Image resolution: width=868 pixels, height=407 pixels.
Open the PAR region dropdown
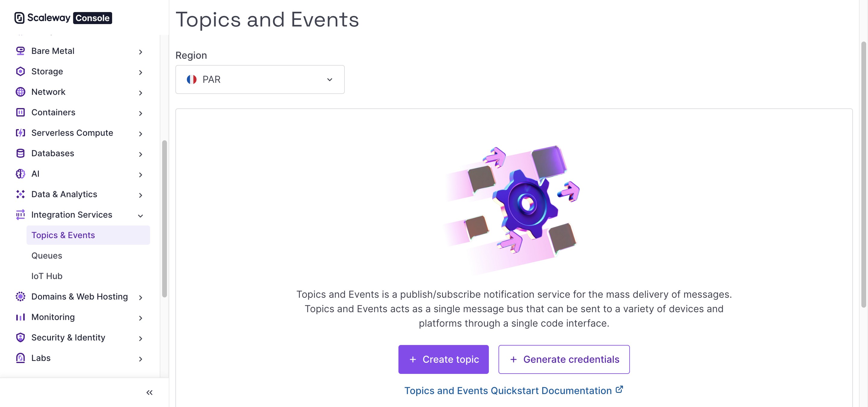coord(260,79)
